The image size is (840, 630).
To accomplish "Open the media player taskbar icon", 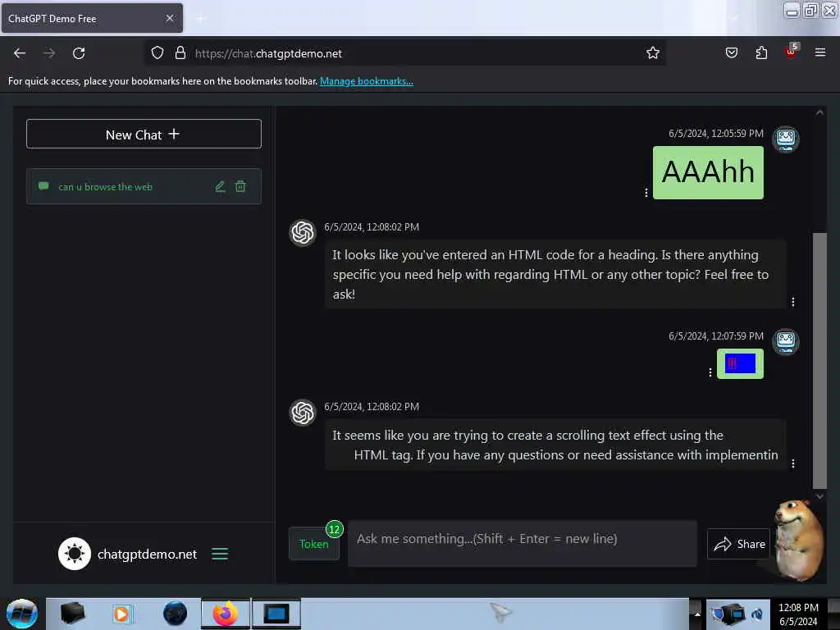I will (121, 614).
